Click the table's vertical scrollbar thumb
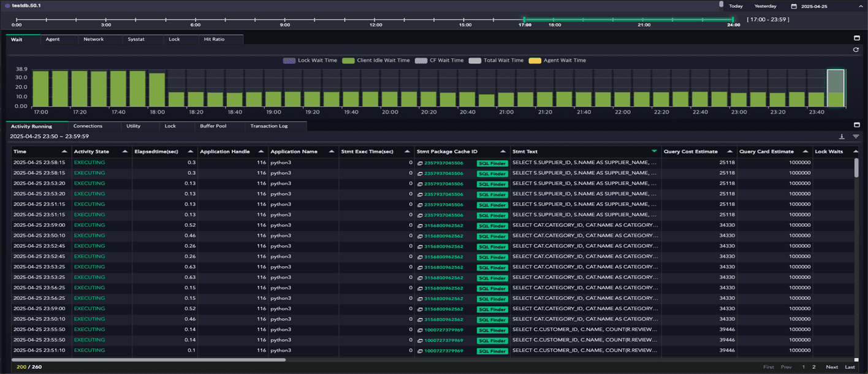This screenshot has width=868, height=374. 856,167
